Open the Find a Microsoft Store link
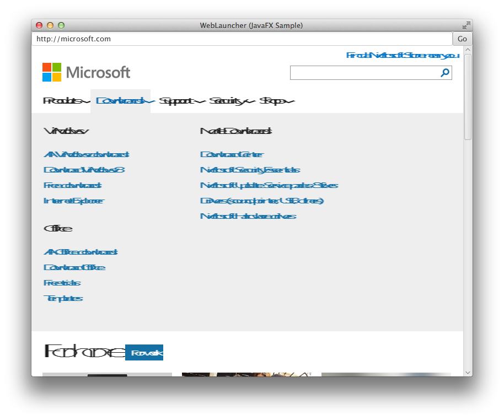Screen dimensions: 504x420 coord(402,55)
